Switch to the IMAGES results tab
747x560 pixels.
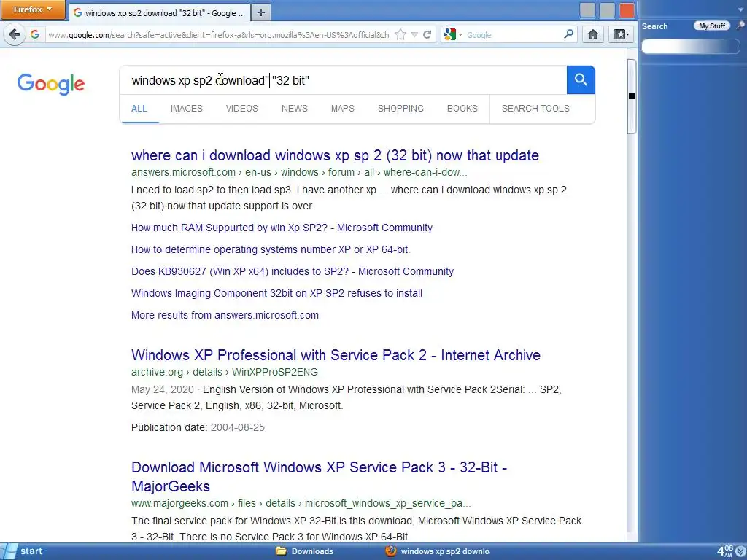click(x=187, y=109)
